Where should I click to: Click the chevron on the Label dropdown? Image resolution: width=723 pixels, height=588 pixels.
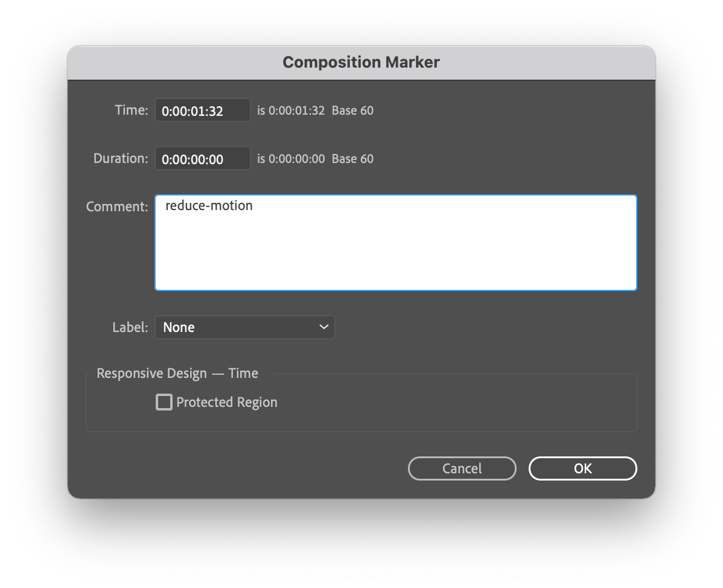pyautogui.click(x=325, y=327)
